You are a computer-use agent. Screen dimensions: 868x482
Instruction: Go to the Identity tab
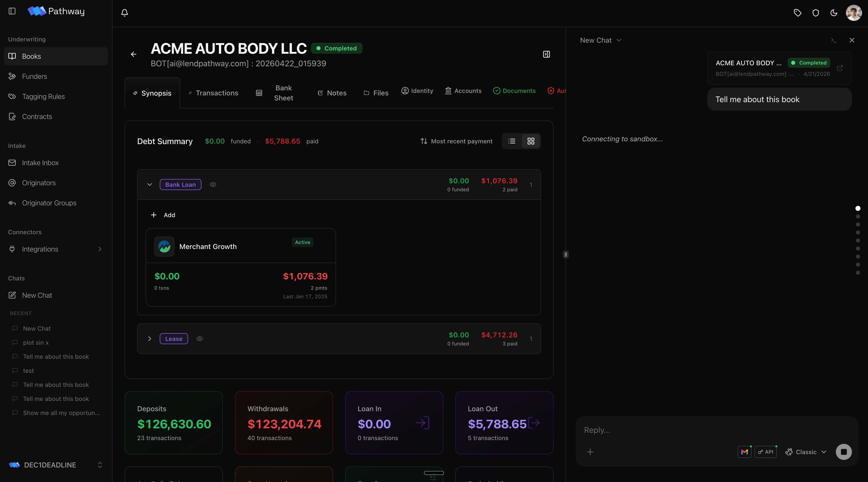tap(417, 91)
